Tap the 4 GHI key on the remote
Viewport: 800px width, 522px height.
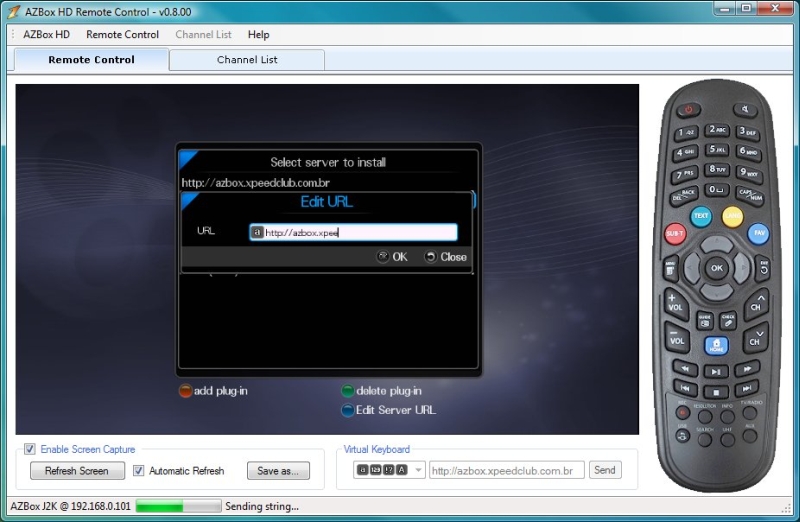[x=685, y=153]
